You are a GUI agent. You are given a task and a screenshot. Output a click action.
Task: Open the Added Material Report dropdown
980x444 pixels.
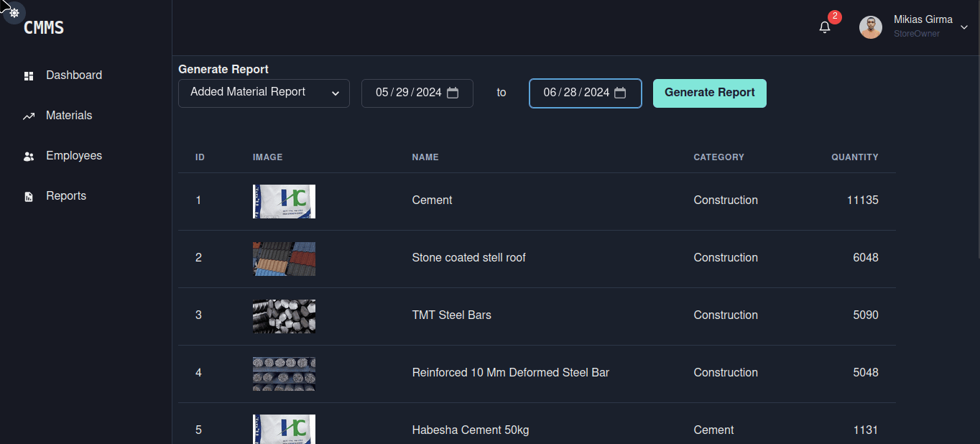264,93
